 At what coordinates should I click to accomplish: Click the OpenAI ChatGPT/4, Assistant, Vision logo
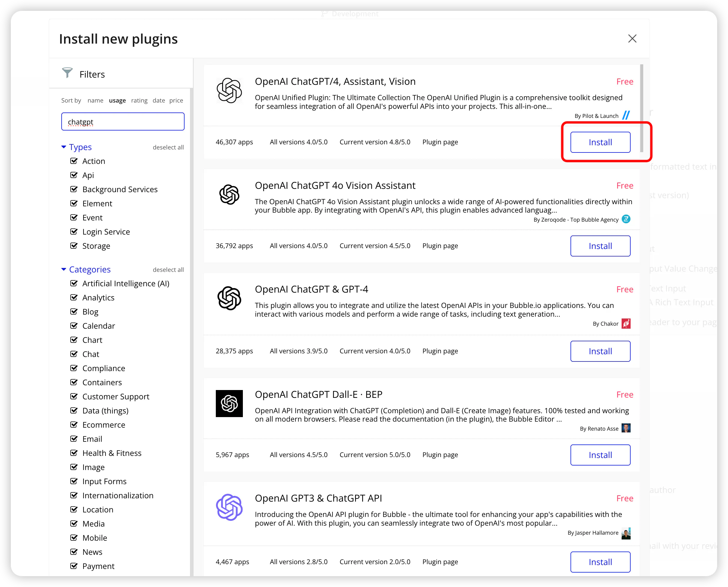tap(229, 90)
